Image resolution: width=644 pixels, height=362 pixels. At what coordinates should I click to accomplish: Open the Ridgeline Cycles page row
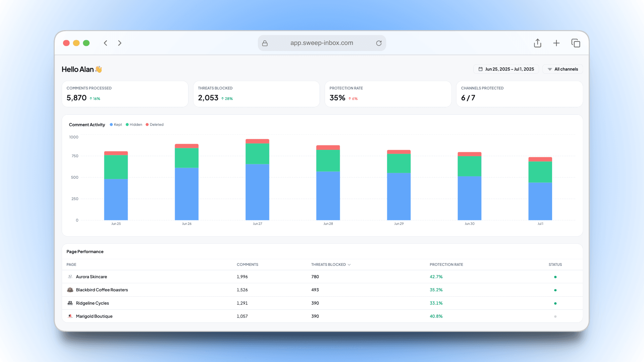(322, 303)
